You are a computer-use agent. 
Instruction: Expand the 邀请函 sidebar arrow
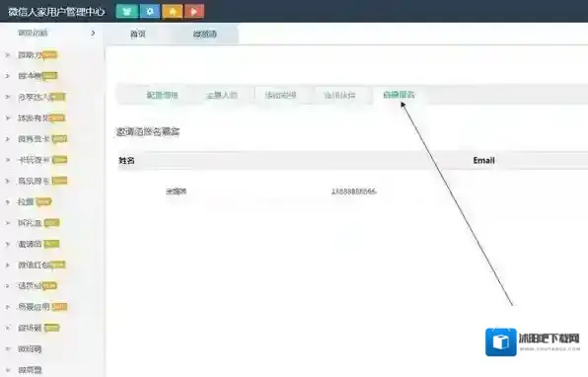[x=7, y=244]
